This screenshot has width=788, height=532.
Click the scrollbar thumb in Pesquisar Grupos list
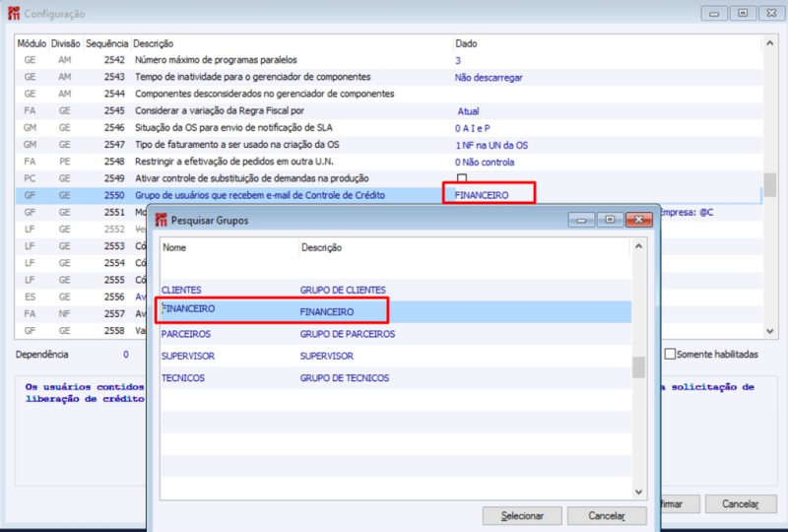pos(638,367)
